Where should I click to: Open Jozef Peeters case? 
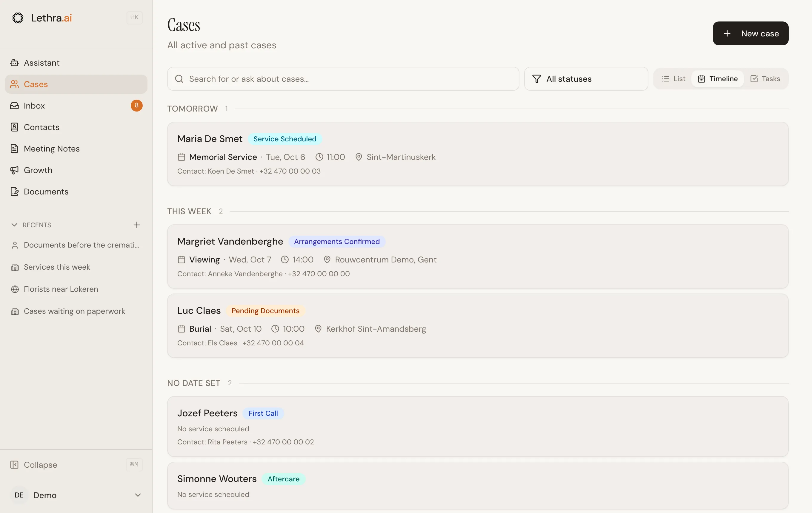(478, 427)
